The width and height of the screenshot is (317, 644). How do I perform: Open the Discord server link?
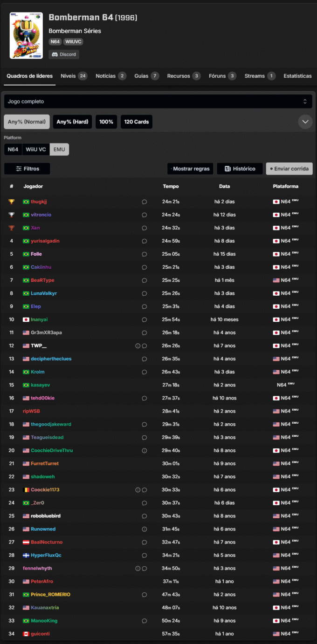coord(64,54)
